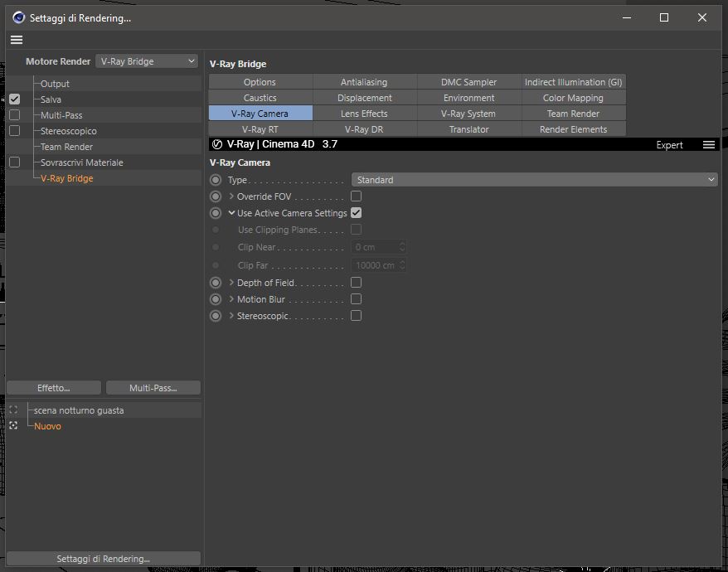Open the camera Type Standard dropdown

pos(535,180)
